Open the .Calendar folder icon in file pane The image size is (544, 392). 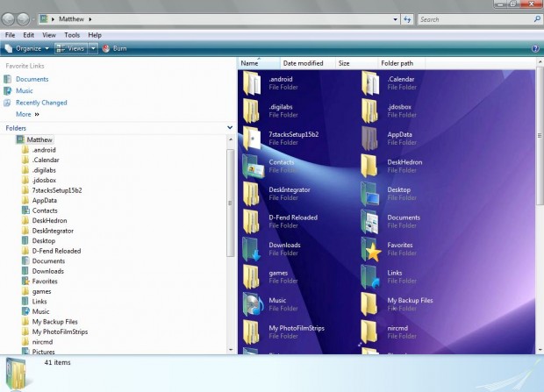point(370,83)
